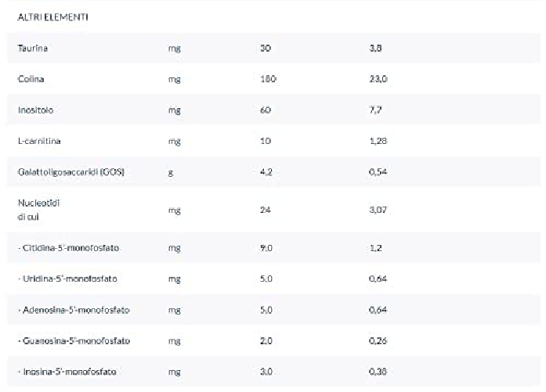Click the L-carnitina row label

tap(39, 141)
